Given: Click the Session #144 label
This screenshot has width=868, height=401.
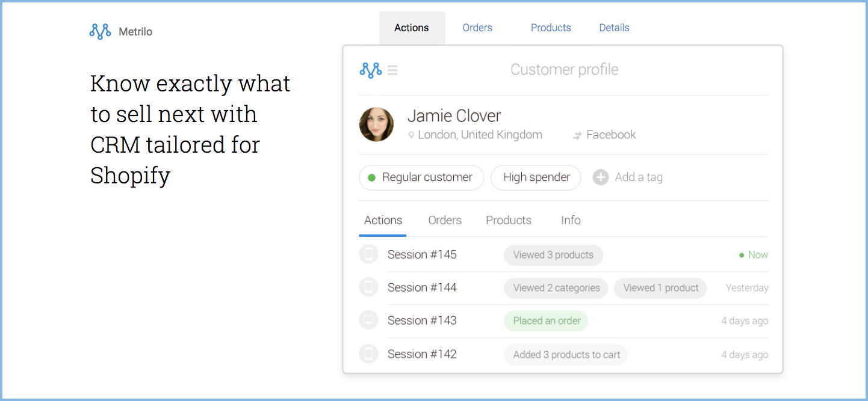Looking at the screenshot, I should (x=422, y=287).
